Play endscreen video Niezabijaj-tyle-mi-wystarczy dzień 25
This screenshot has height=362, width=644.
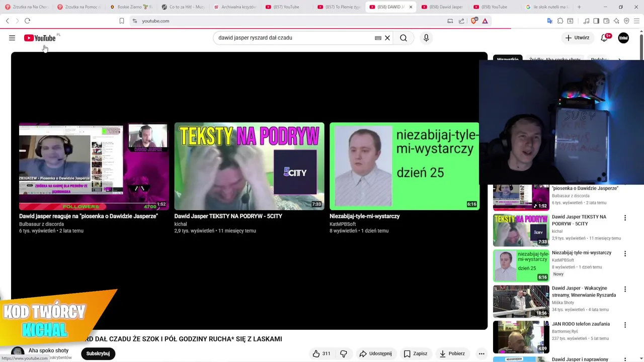405,166
